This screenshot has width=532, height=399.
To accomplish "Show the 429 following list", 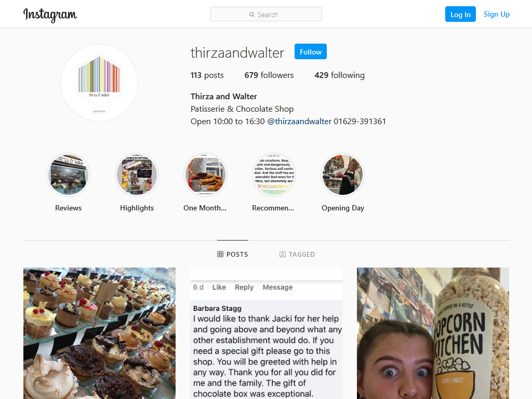I will [x=340, y=75].
